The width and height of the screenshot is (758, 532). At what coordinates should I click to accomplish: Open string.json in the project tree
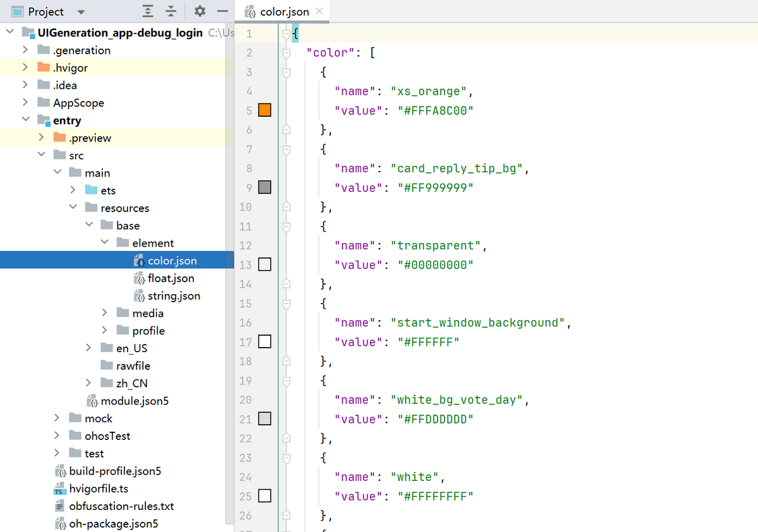tap(174, 296)
